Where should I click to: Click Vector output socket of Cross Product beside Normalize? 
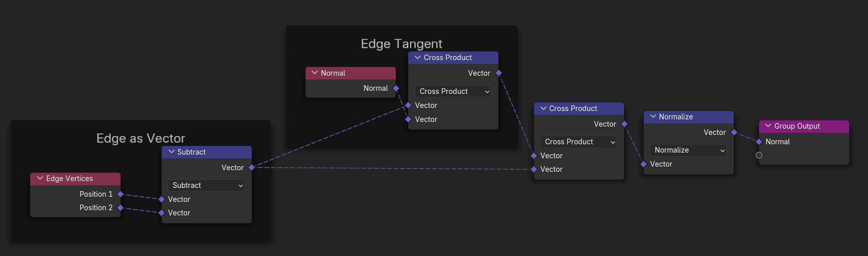click(624, 124)
